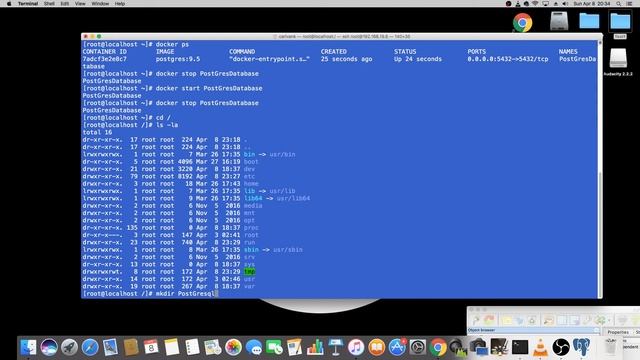Open the Shell menu
The width and height of the screenshot is (640, 360).
(49, 3)
